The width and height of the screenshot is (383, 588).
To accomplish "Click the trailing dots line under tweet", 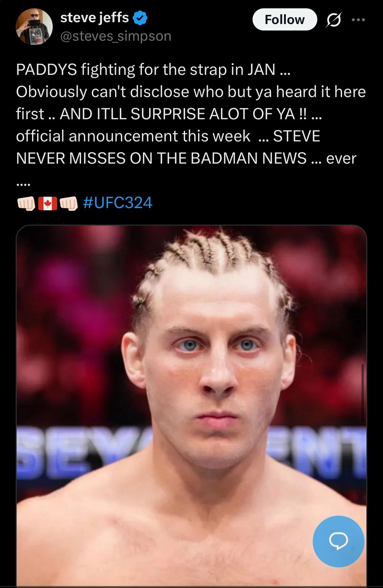I will coord(23,185).
